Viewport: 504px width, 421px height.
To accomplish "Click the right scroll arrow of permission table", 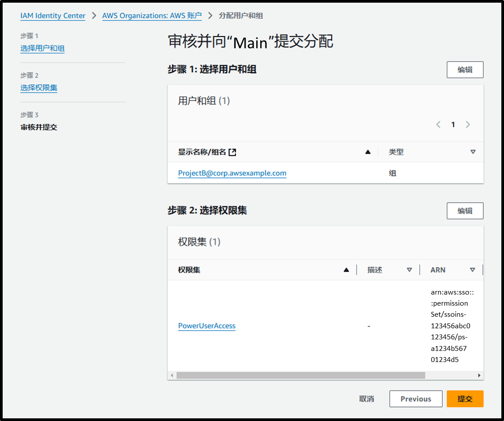I will (x=479, y=375).
